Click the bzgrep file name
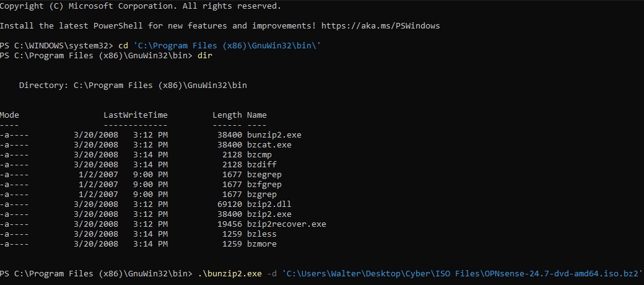The height and width of the screenshot is (285, 644). [262, 194]
